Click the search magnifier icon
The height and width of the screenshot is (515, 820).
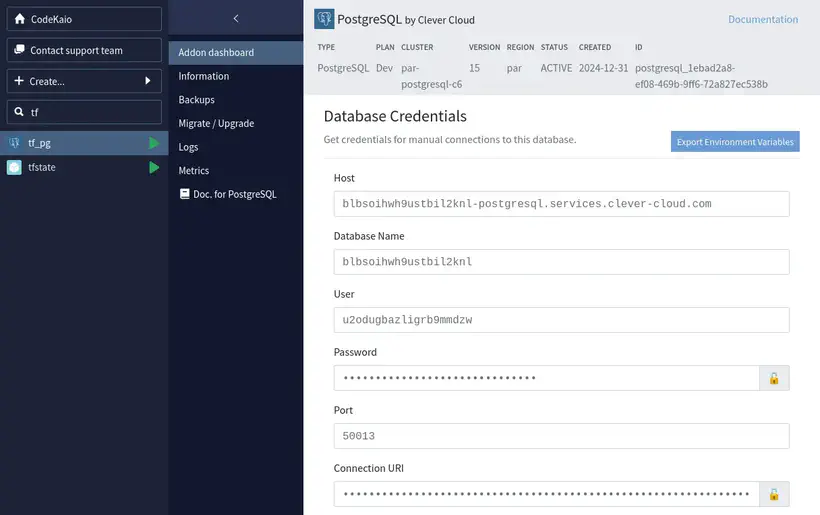click(x=19, y=112)
